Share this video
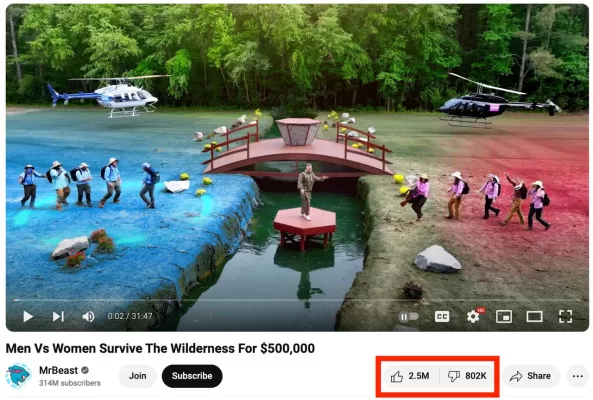Viewport: 593px width, 400px height. 531,376
